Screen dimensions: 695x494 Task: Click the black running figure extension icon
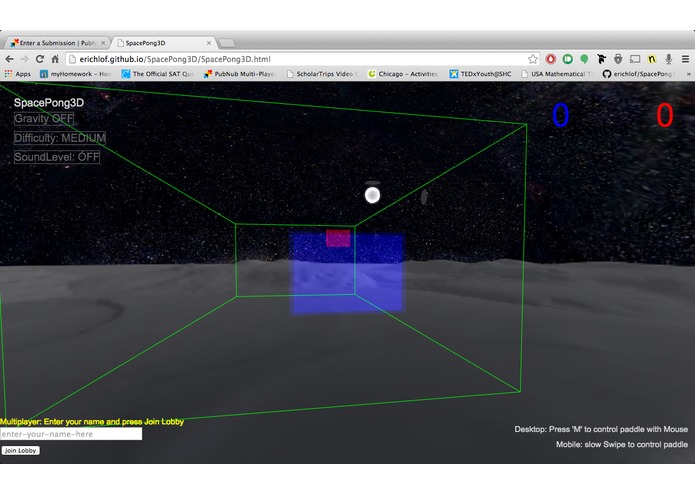click(601, 59)
